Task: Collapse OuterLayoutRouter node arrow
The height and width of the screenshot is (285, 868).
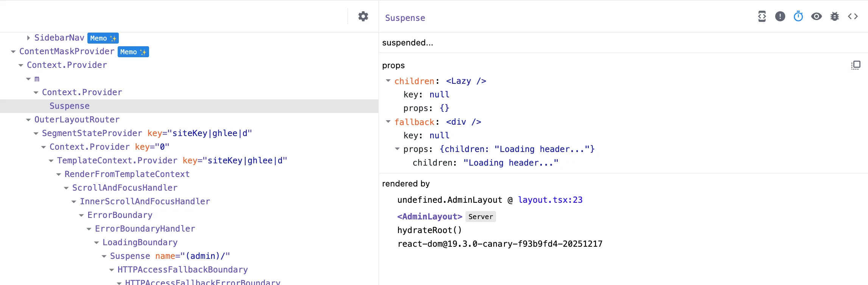Action: (x=28, y=120)
